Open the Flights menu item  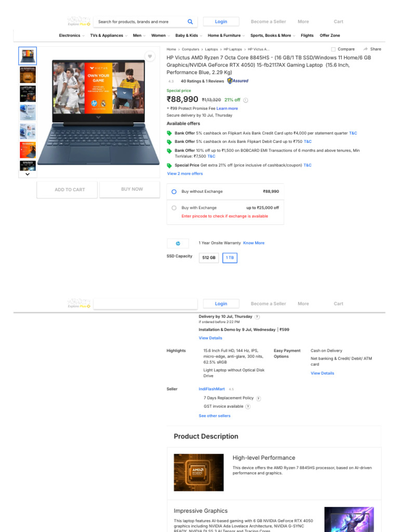pos(307,35)
